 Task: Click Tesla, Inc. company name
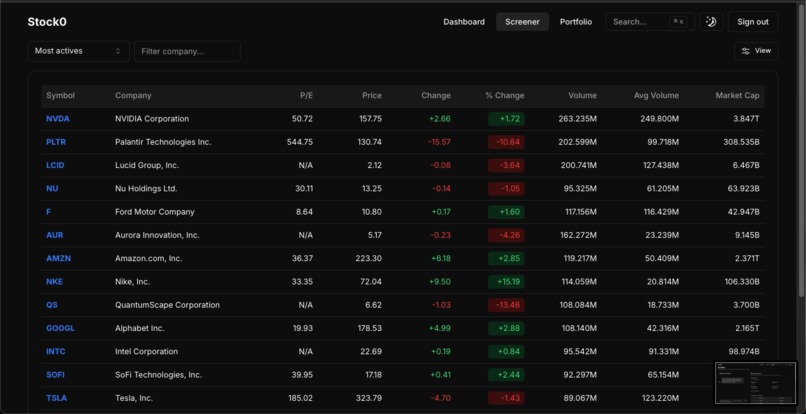coord(134,398)
